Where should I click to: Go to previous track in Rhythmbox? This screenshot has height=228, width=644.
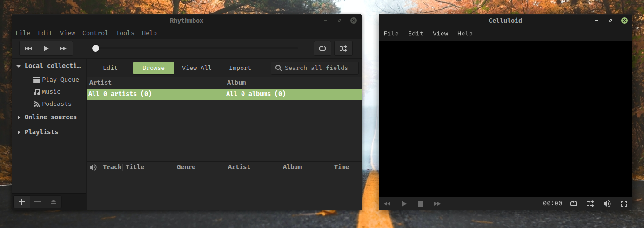pos(28,48)
